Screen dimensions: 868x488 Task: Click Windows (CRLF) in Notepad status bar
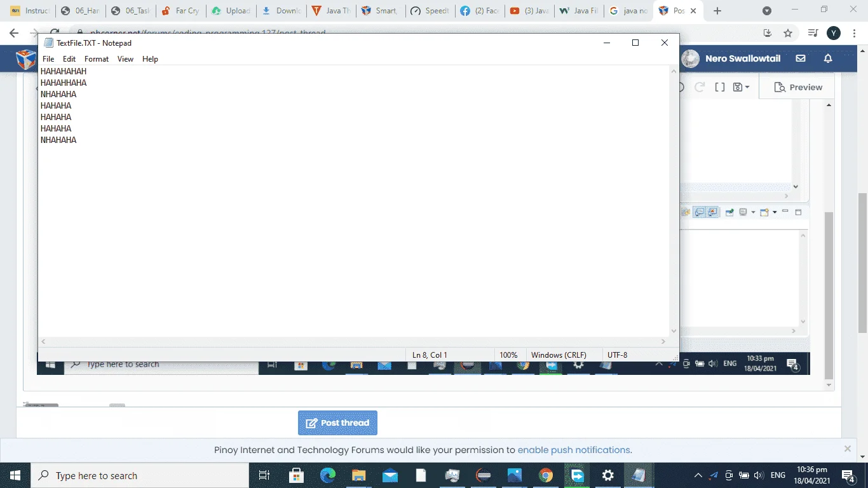559,355
